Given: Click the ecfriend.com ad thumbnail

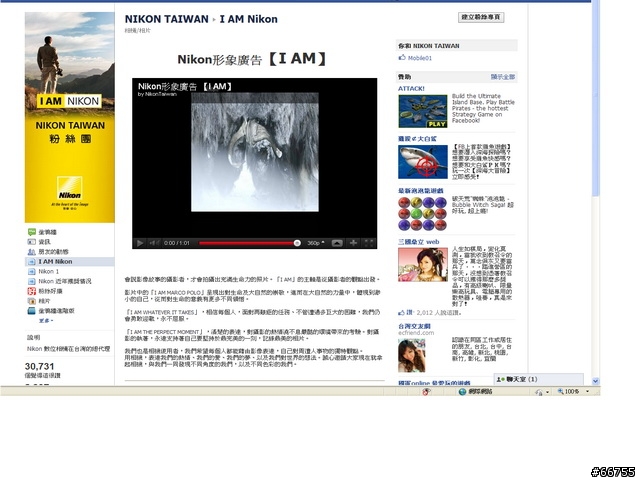Looking at the screenshot, I should tap(412, 355).
